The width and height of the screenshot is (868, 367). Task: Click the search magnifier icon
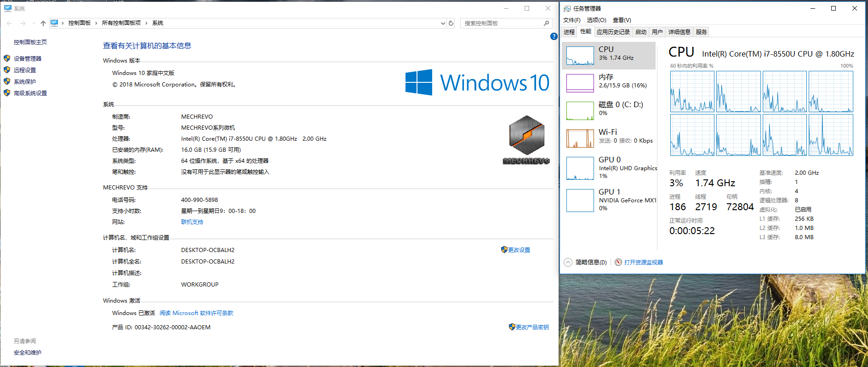tap(546, 23)
